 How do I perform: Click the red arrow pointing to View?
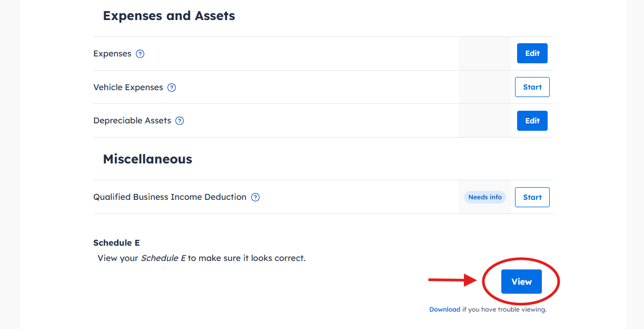(452, 280)
